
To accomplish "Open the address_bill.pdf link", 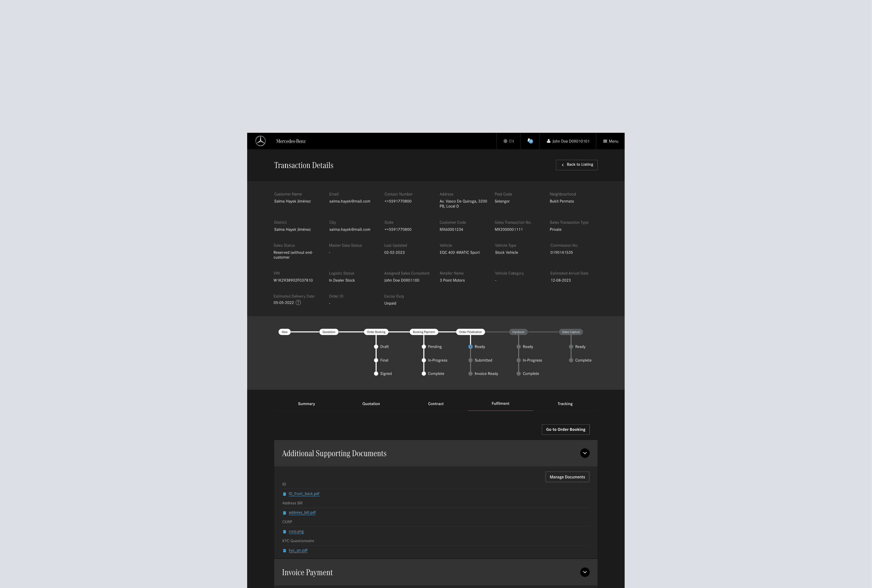I will click(x=302, y=513).
